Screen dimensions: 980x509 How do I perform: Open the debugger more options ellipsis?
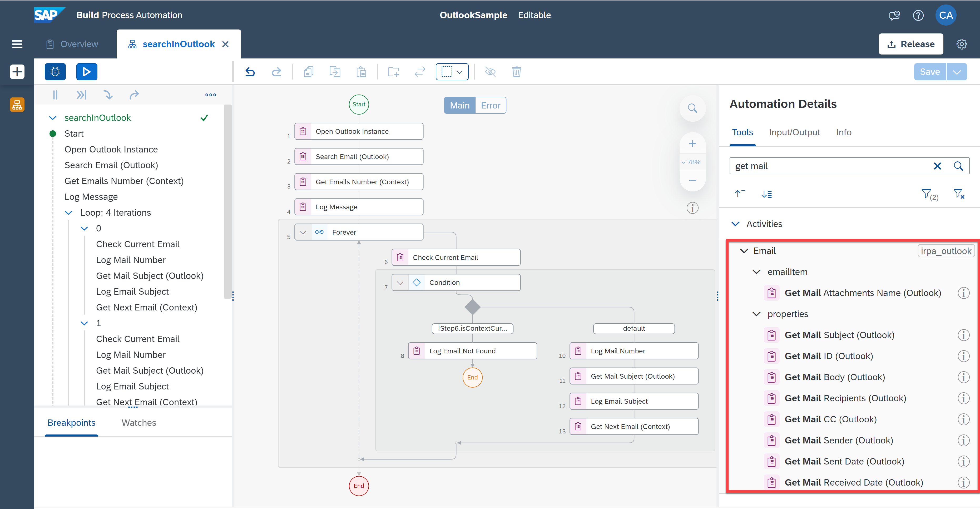[210, 95]
